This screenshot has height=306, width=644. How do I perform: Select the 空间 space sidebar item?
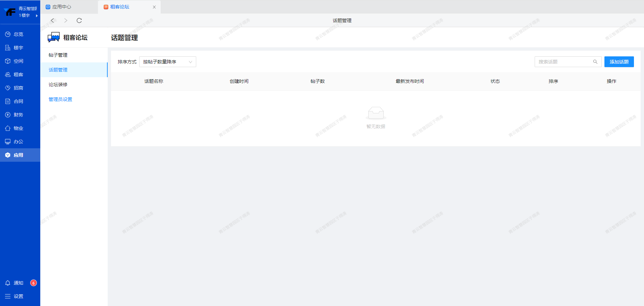[x=18, y=61]
